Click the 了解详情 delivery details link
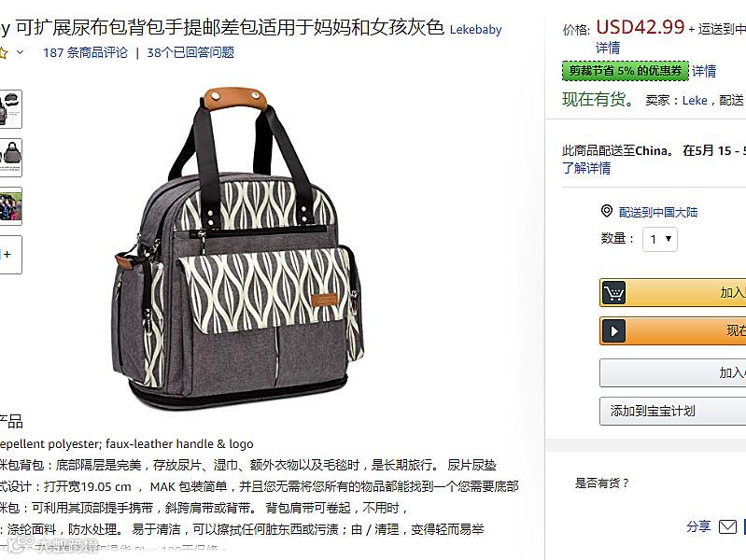This screenshot has width=746, height=560. [x=586, y=168]
